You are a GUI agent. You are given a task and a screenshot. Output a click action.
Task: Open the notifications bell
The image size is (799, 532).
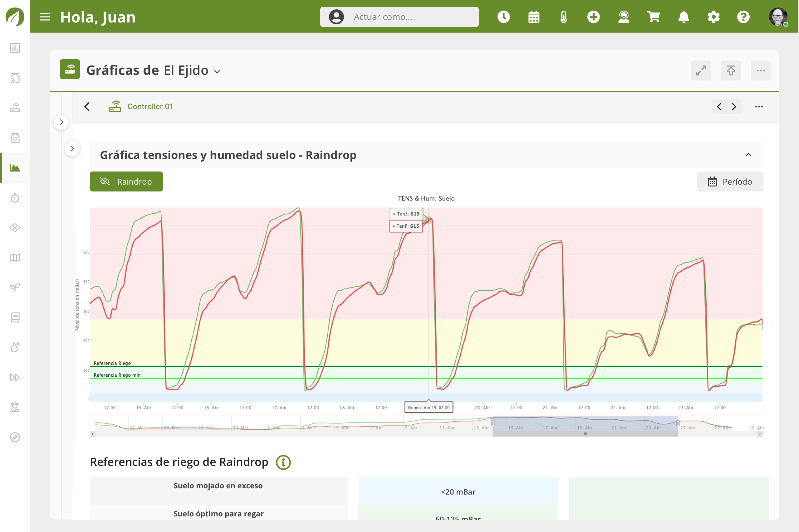point(683,17)
